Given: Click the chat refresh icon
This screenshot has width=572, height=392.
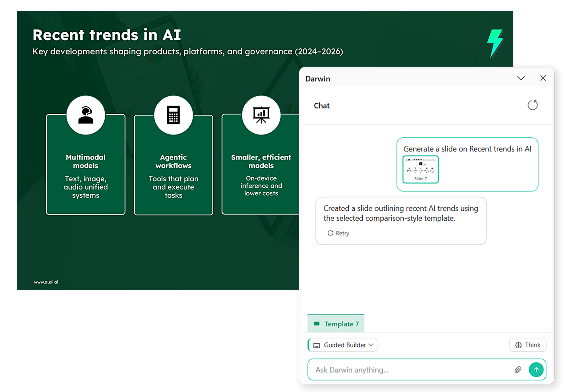Looking at the screenshot, I should [x=532, y=105].
